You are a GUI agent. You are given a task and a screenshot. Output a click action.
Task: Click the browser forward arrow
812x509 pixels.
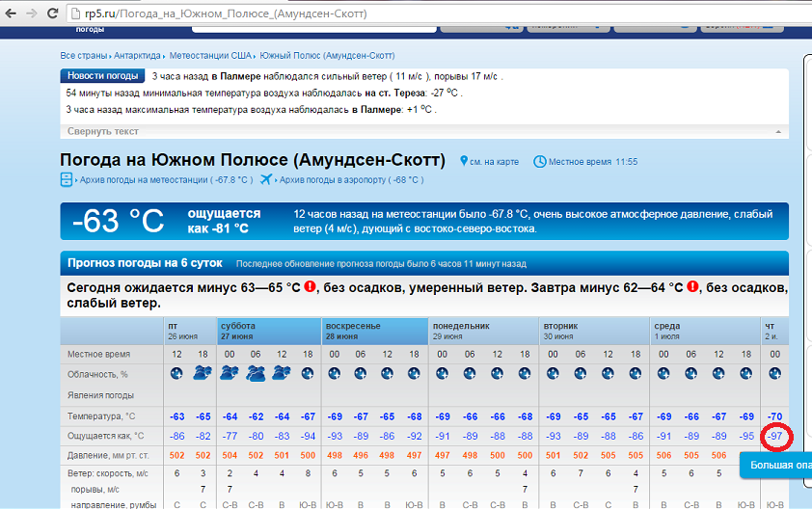[x=33, y=15]
